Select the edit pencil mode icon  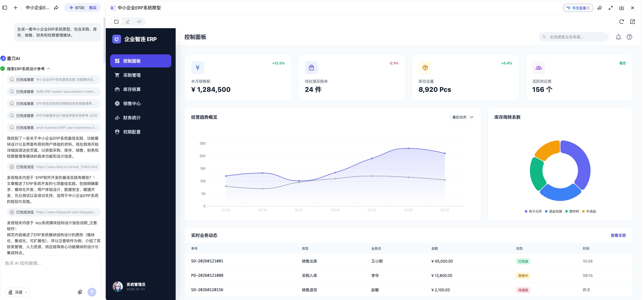pyautogui.click(x=128, y=21)
